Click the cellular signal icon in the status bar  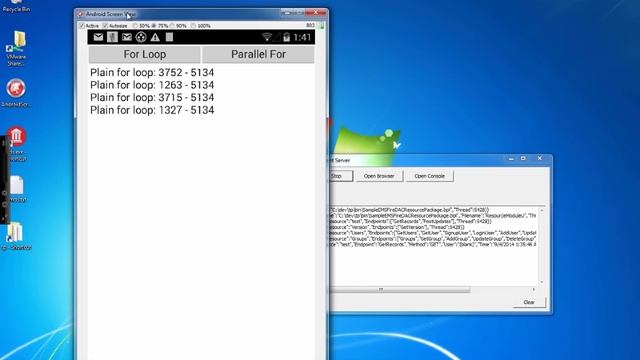(277, 37)
